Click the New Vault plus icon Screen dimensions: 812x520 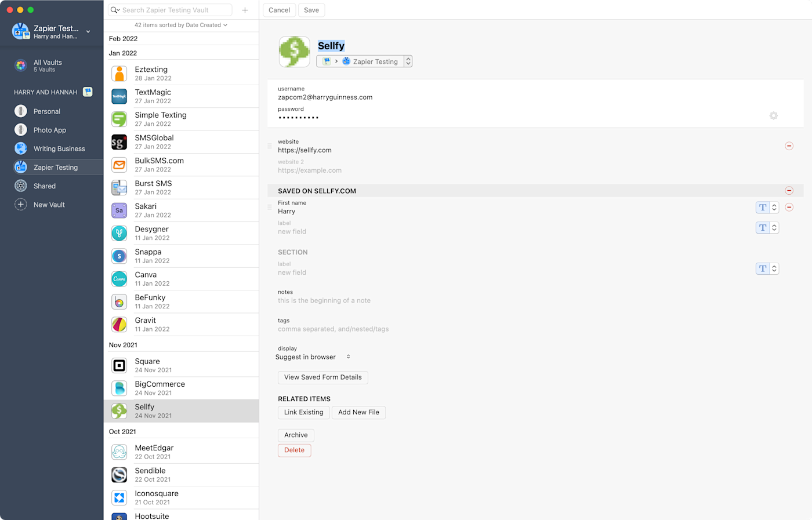[x=21, y=205]
